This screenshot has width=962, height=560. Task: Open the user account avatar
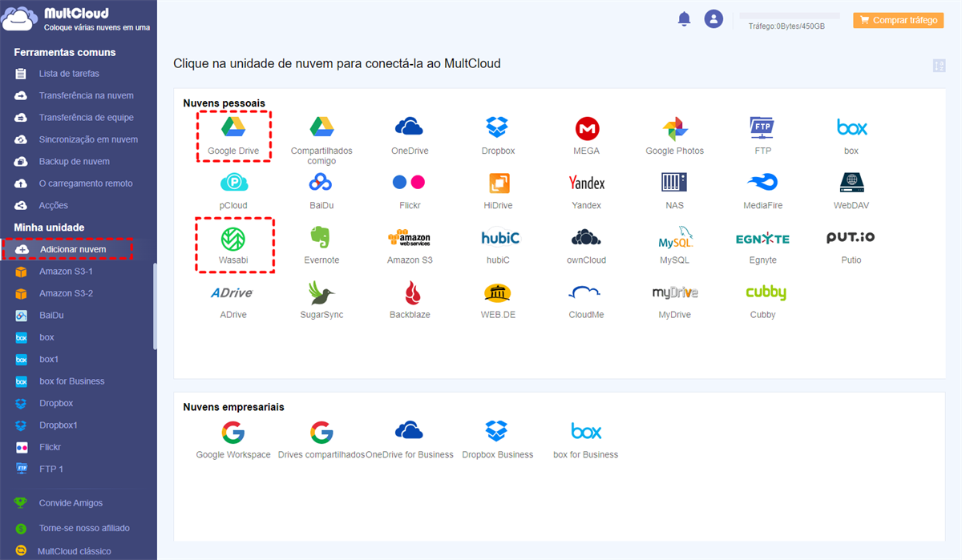click(713, 18)
